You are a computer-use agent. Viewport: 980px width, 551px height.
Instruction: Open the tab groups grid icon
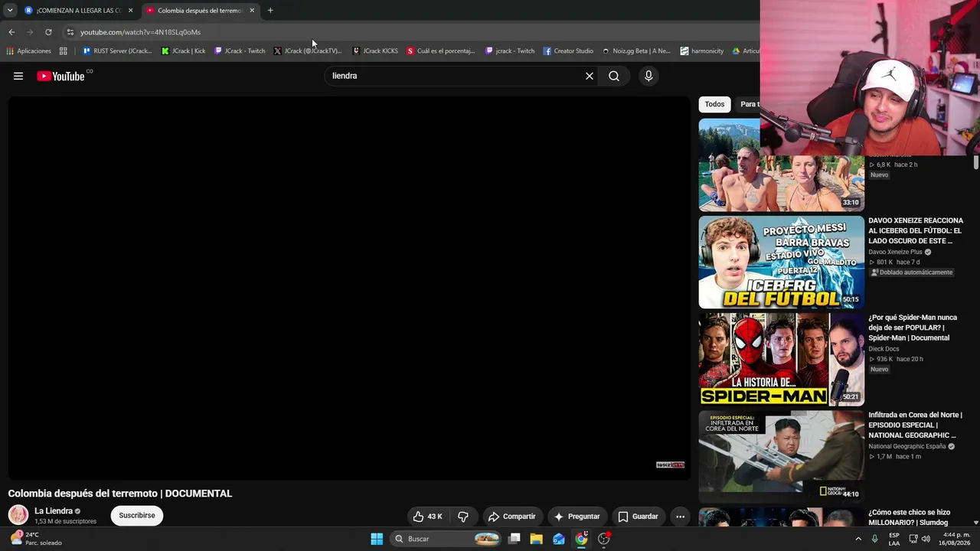point(63,51)
